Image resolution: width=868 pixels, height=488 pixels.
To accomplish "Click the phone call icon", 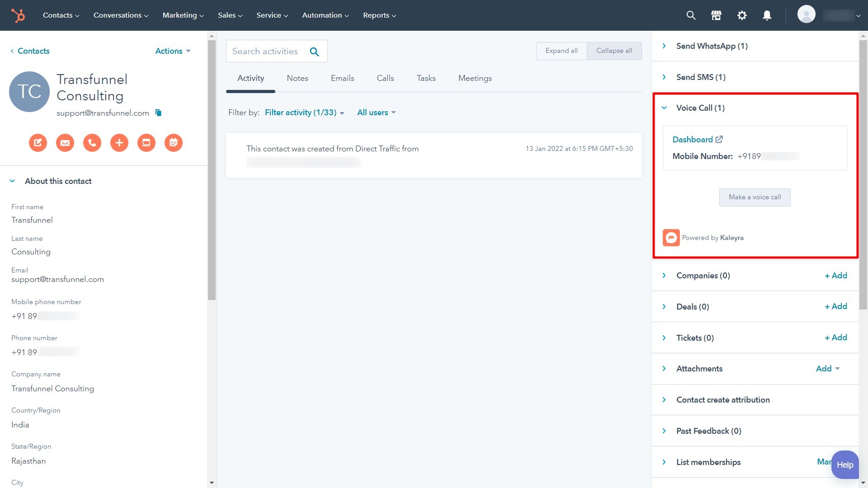I will coord(92,142).
